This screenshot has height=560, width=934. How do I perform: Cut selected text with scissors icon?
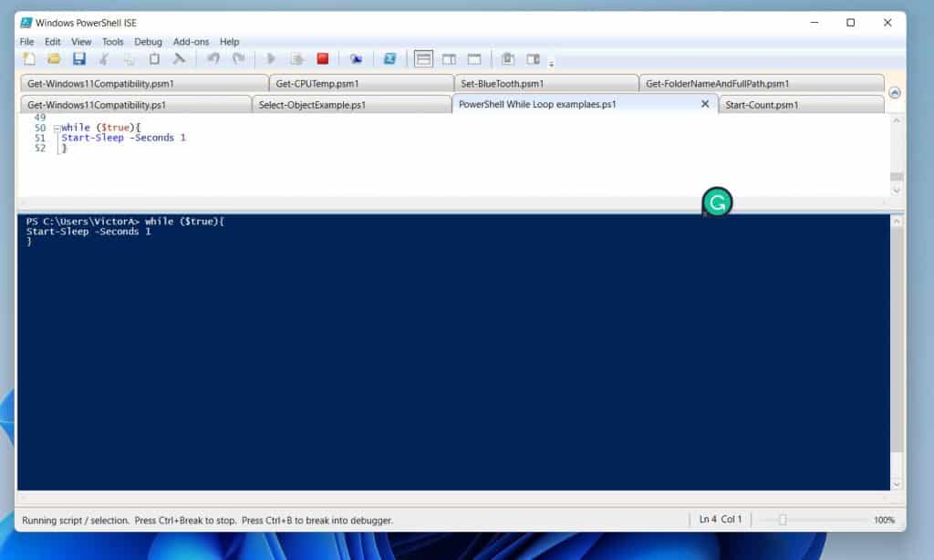pos(104,58)
